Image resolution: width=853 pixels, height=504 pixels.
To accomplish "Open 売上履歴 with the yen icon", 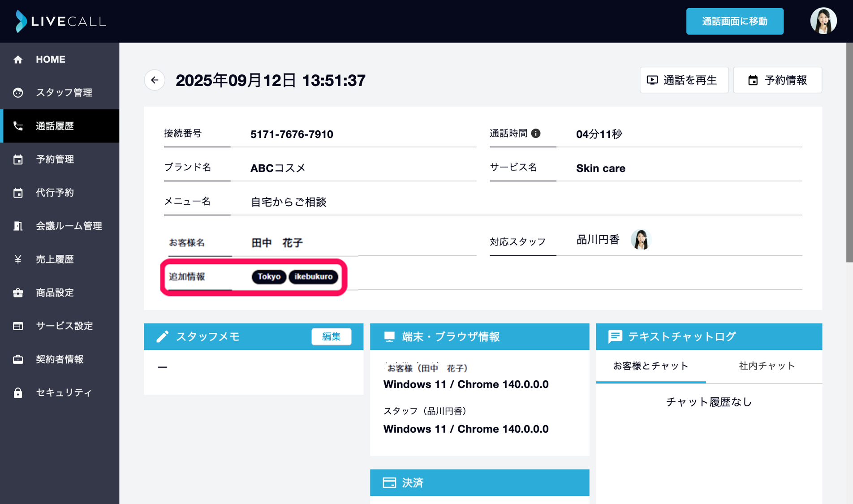I will click(60, 259).
